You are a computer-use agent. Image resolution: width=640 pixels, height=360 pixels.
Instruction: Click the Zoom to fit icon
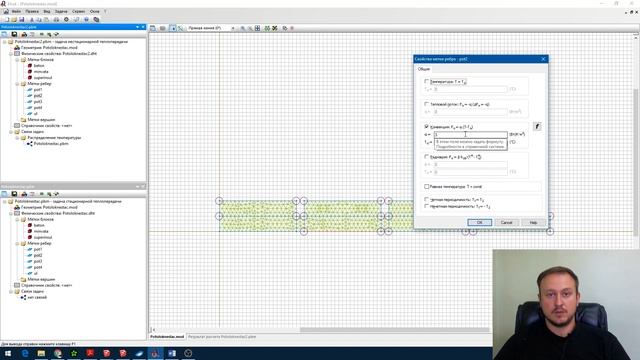[x=258, y=28]
